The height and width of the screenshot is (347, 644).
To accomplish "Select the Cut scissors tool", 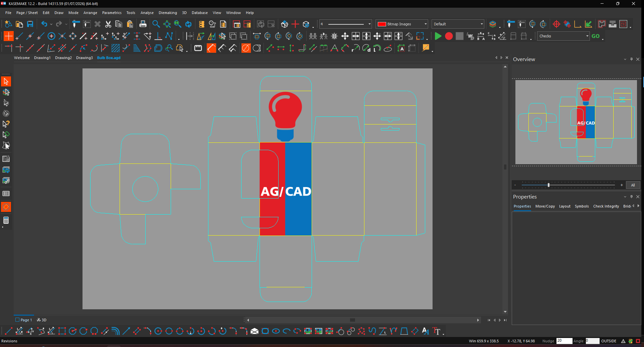I will click(108, 24).
